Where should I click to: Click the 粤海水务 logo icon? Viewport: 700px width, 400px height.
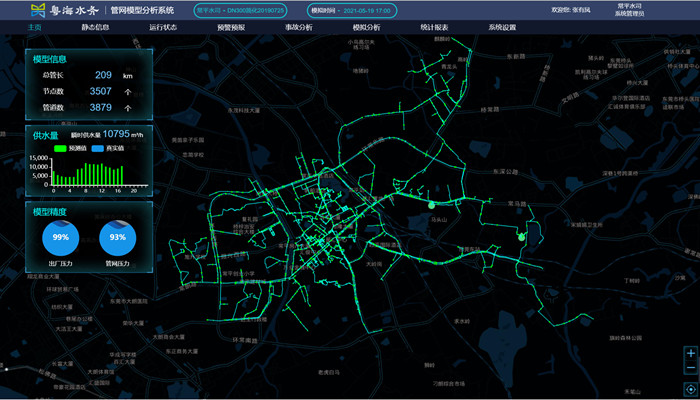pos(39,10)
